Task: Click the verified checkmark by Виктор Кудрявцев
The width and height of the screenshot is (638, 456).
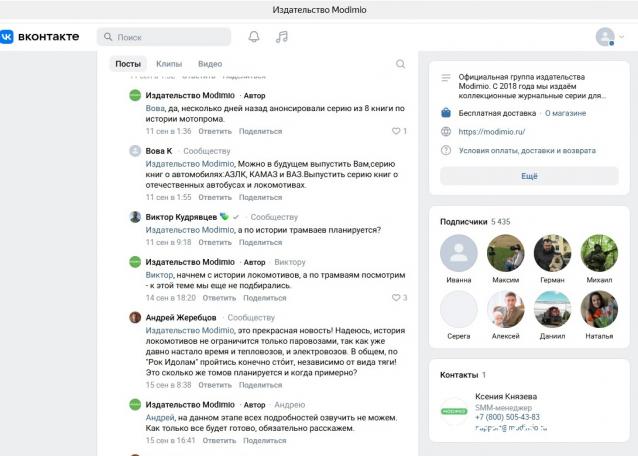Action: tap(236, 217)
